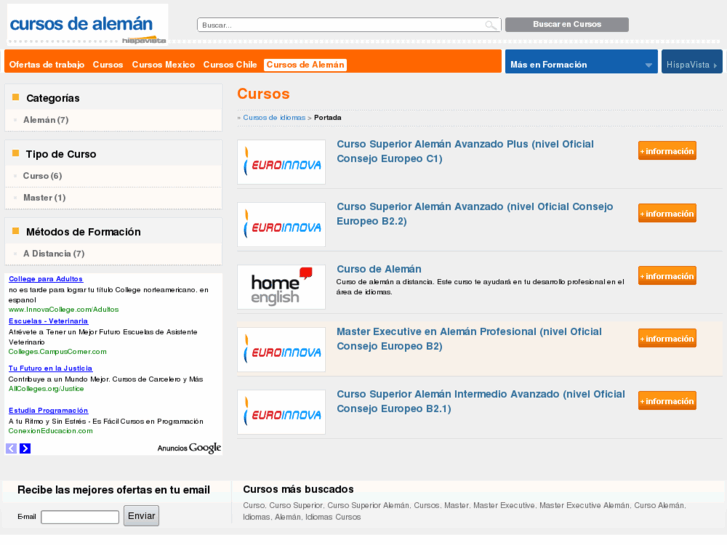
Task: Click the Master Executive Alemán search tag
Action: tap(584, 505)
